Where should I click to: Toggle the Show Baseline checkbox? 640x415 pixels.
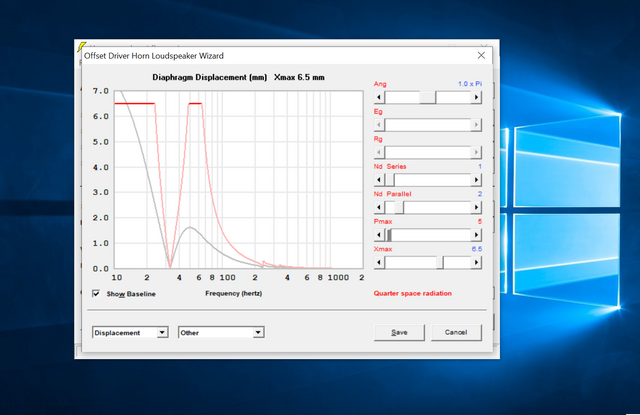pyautogui.click(x=96, y=293)
